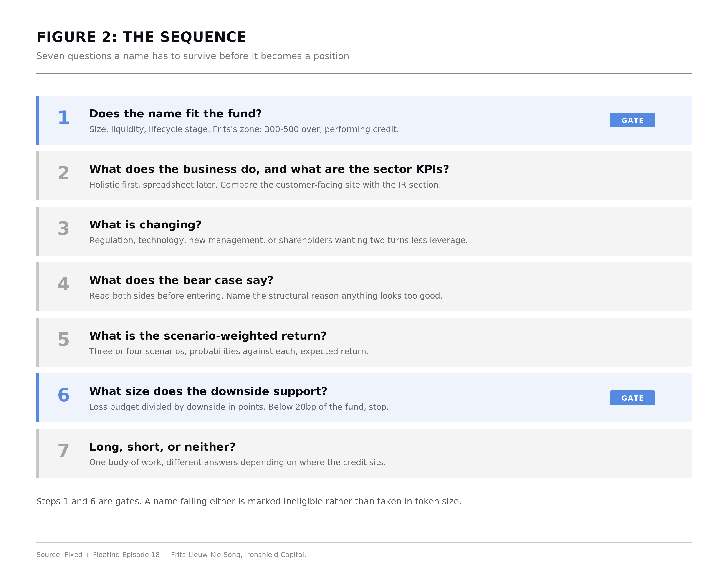The image size is (728, 578).
Task: Click the number 4 step marker
Action: pos(63,284)
